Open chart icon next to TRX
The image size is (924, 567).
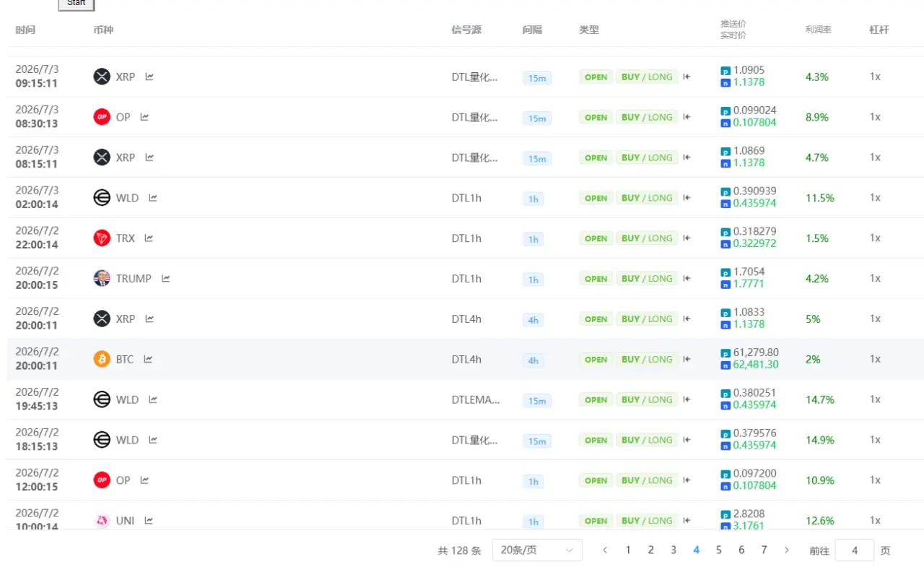149,238
